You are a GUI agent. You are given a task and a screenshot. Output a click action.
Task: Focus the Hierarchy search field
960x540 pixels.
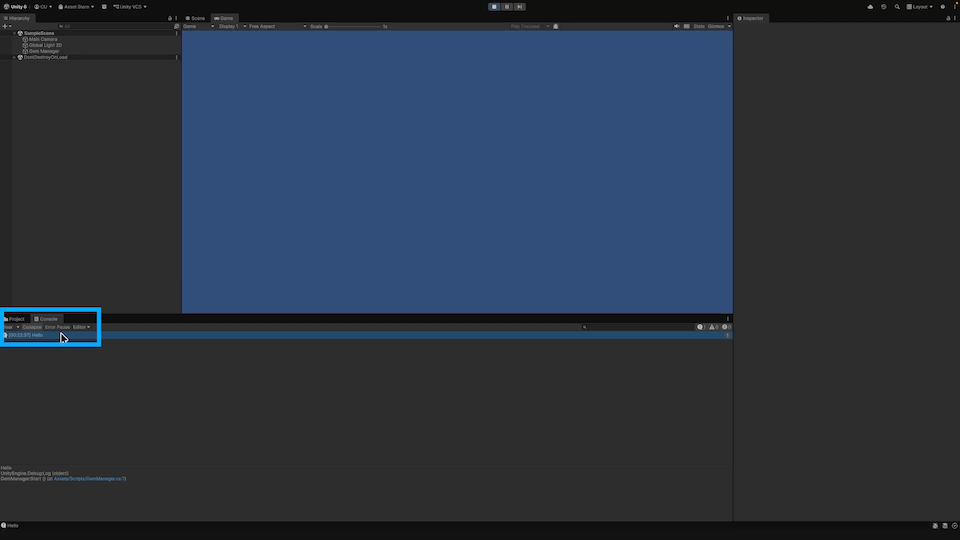[115, 26]
